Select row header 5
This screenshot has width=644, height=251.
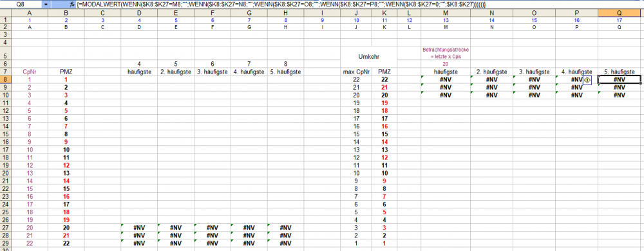[x=5, y=54]
